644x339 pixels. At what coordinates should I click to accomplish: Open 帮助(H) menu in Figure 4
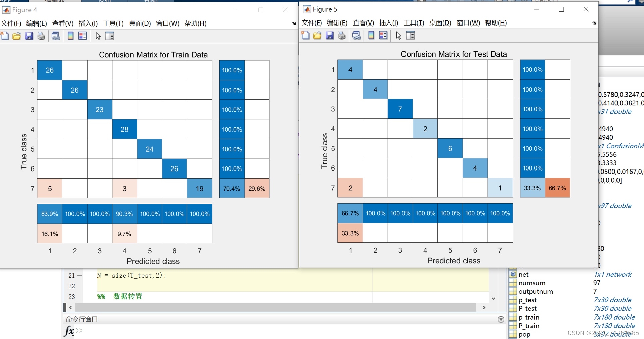click(x=195, y=23)
